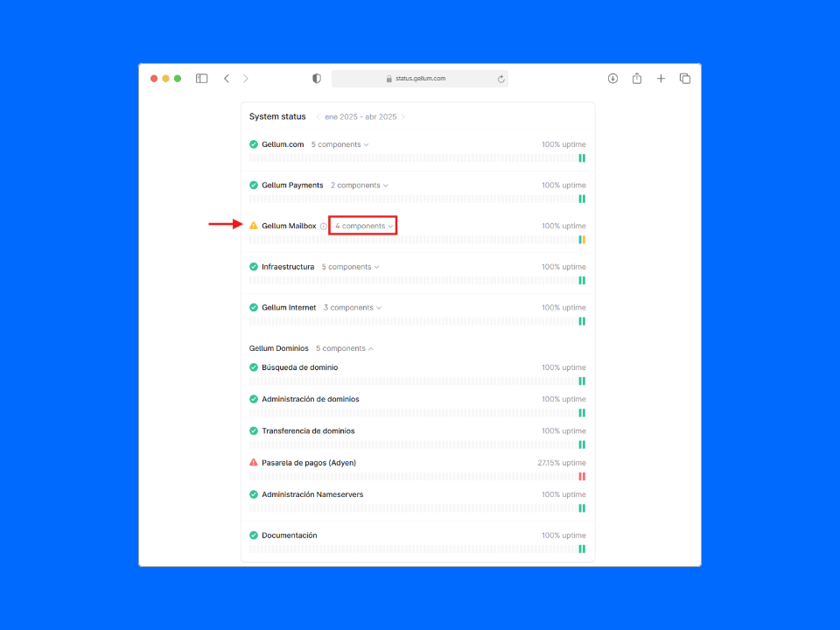Click the Gellum Mailbox service name

coord(289,226)
